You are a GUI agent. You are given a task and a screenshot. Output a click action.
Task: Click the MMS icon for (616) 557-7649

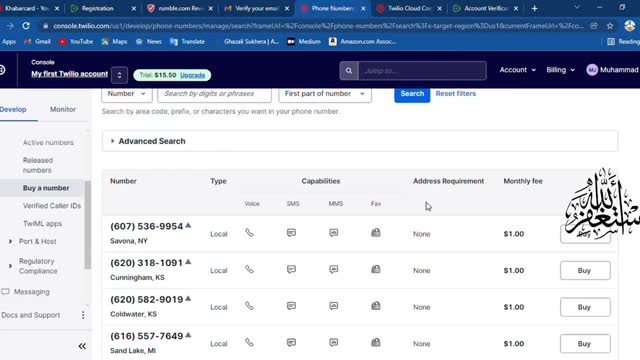tap(333, 342)
